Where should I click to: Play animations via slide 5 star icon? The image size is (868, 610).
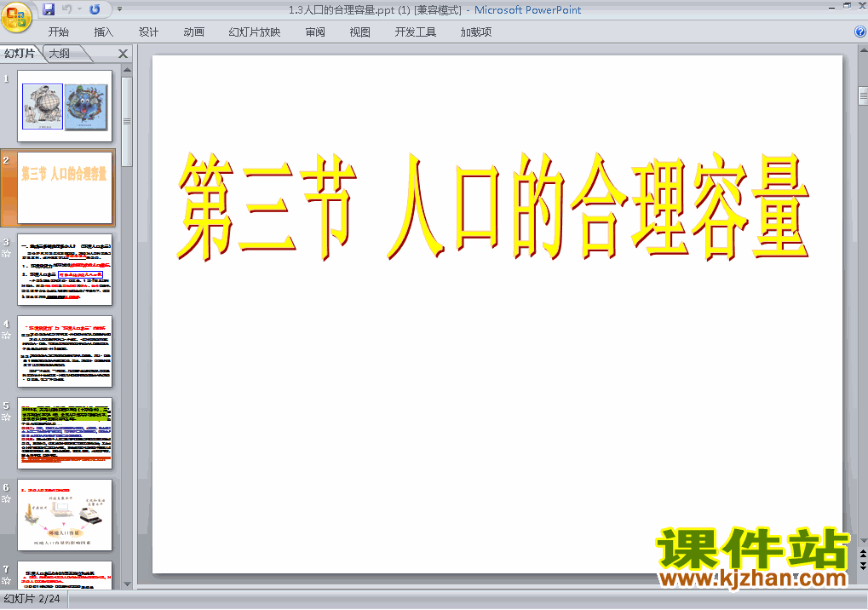[x=7, y=417]
